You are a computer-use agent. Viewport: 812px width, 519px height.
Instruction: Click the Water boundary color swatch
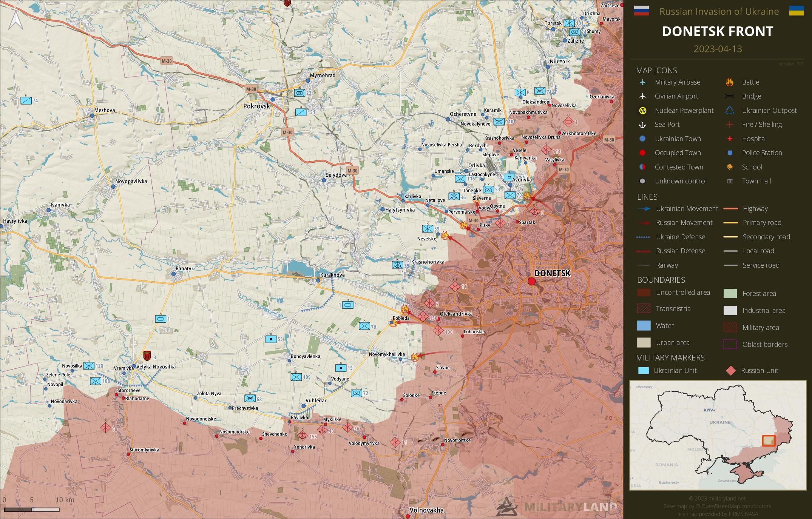click(644, 325)
